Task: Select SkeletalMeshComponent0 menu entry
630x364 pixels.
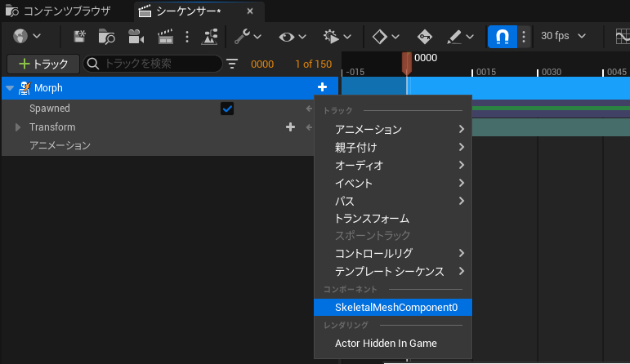Action: [393, 308]
